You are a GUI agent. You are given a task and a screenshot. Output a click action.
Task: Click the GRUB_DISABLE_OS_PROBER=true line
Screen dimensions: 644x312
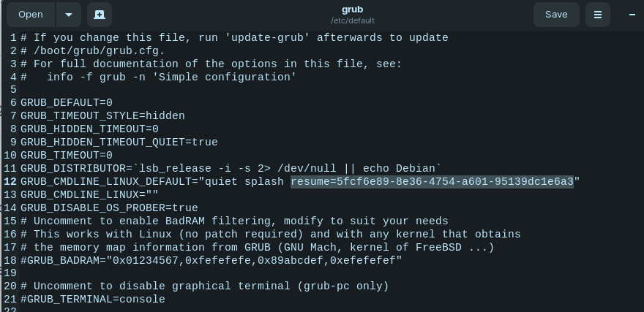[x=109, y=208]
